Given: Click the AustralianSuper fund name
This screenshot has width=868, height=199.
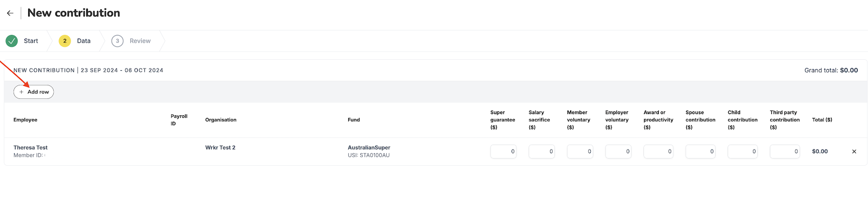Looking at the screenshot, I should 369,148.
